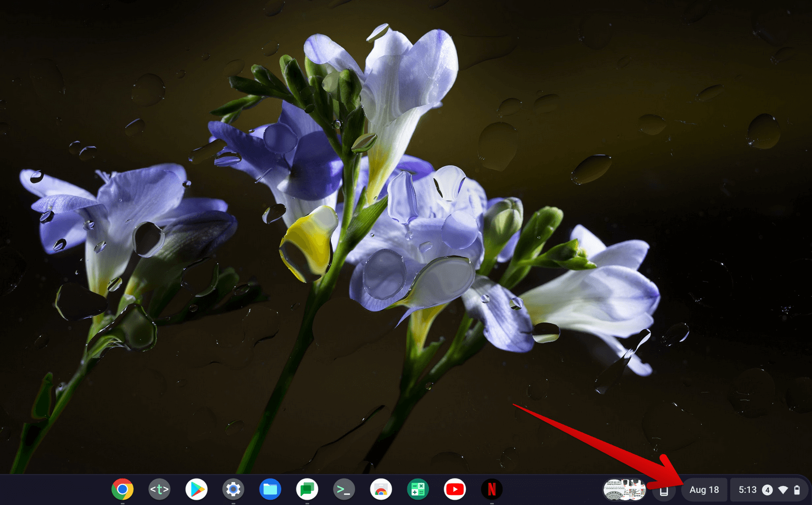Open the Settings gear app

tap(233, 490)
